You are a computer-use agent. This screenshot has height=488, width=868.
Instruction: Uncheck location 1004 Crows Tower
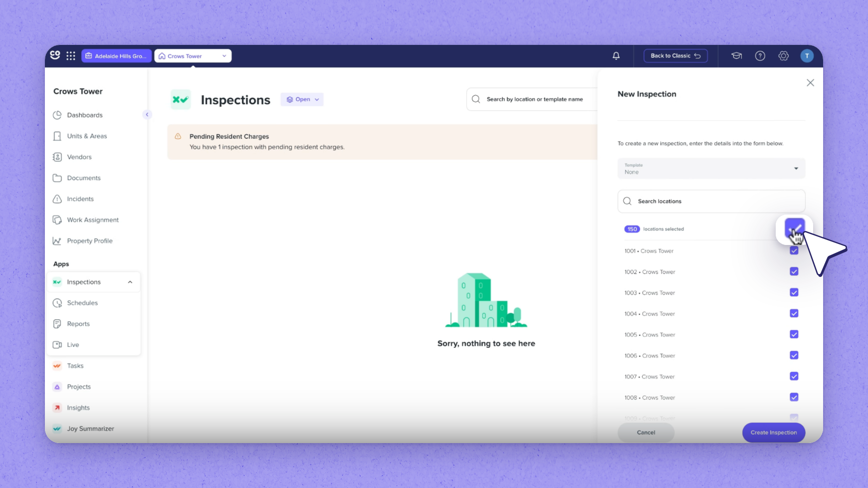pos(794,313)
